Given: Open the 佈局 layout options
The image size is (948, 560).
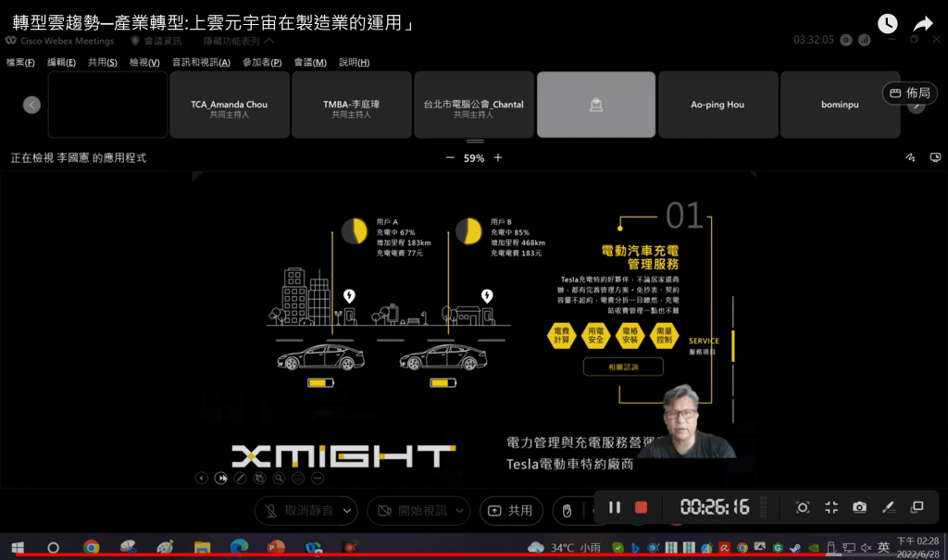Looking at the screenshot, I should [909, 93].
